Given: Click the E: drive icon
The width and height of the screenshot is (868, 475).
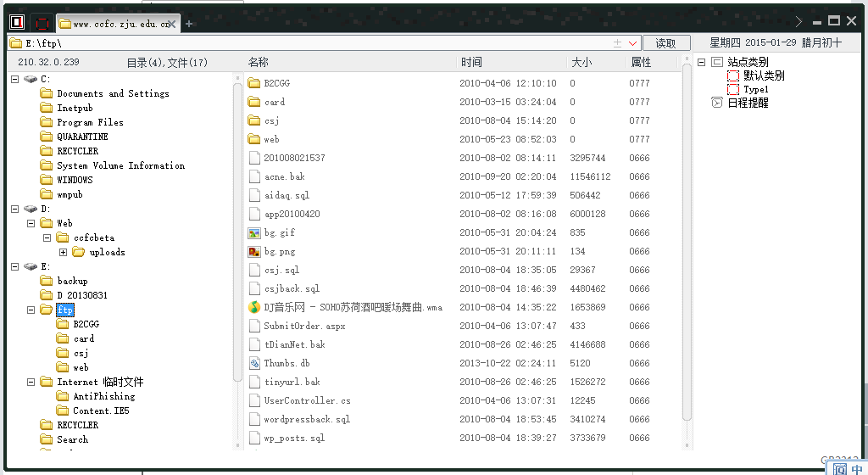Looking at the screenshot, I should 31,266.
